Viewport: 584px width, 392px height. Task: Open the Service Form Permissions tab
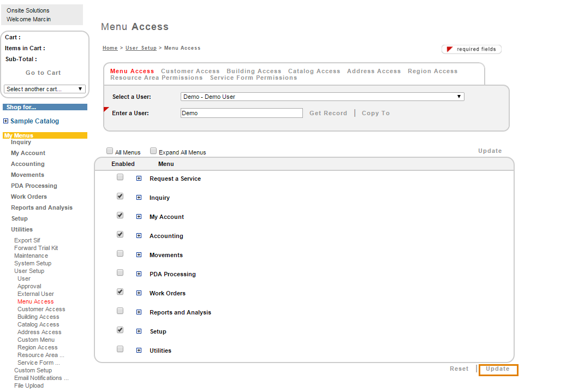click(x=253, y=78)
